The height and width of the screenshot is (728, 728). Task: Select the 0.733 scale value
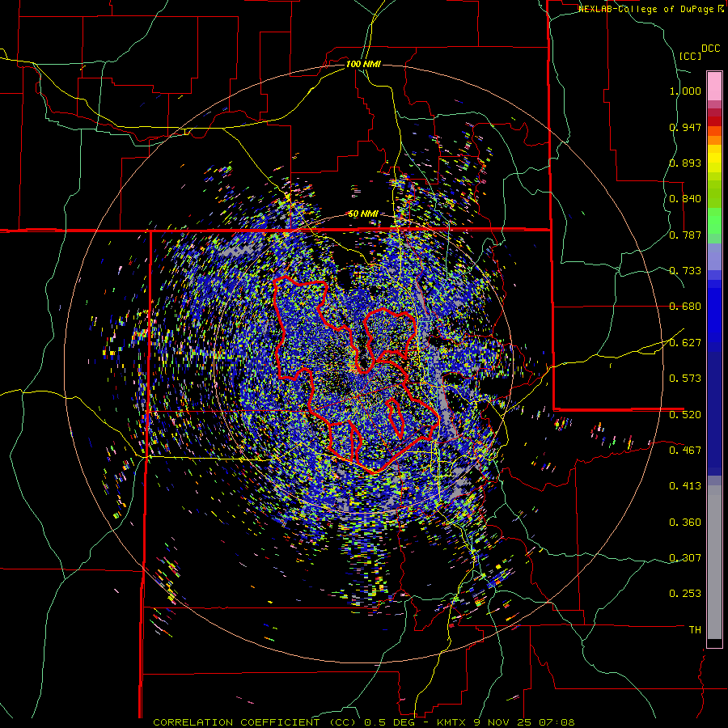(685, 271)
